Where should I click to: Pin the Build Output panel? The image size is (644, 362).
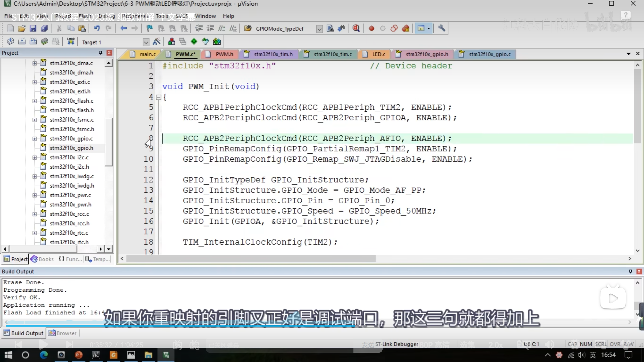click(630, 271)
